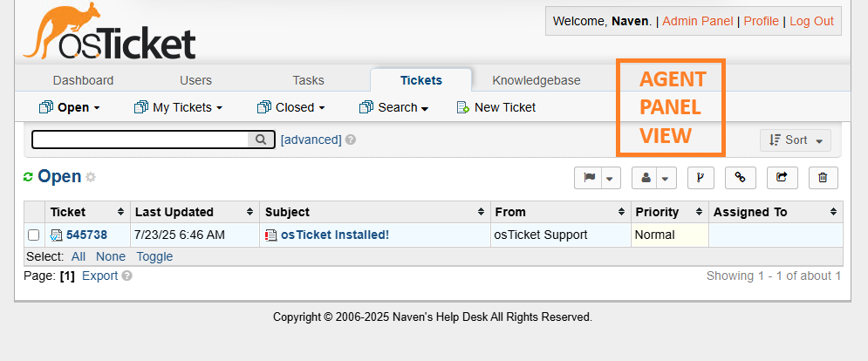Viewport: 868px width, 361px height.
Task: Sort by the Subject column header
Action: 375,212
